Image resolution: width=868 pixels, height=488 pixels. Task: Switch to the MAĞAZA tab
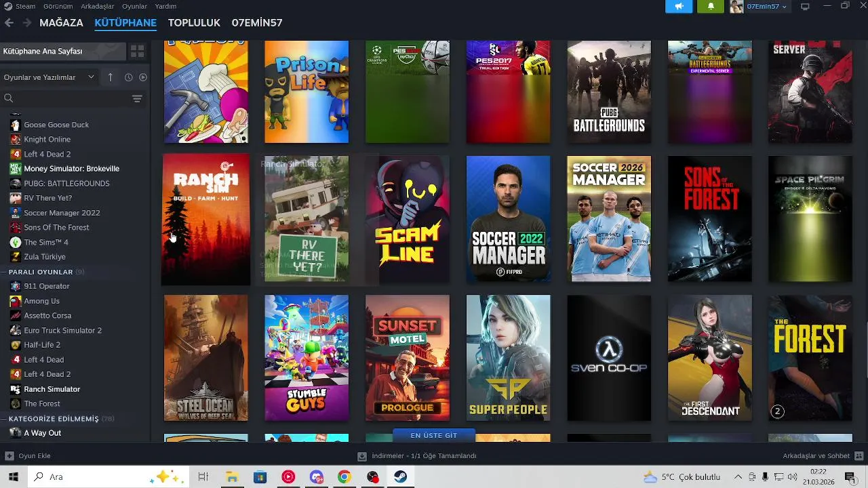tap(61, 22)
